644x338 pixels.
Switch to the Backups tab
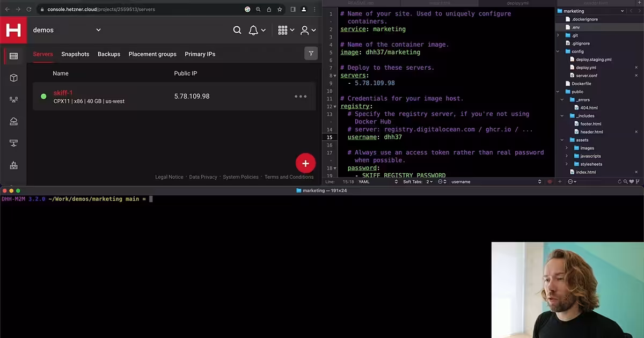109,54
